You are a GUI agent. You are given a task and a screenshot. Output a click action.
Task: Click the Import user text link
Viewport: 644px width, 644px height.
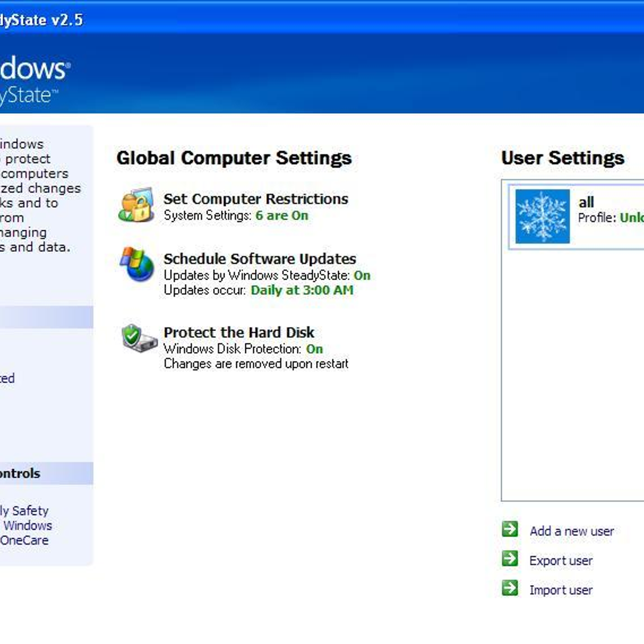click(561, 590)
